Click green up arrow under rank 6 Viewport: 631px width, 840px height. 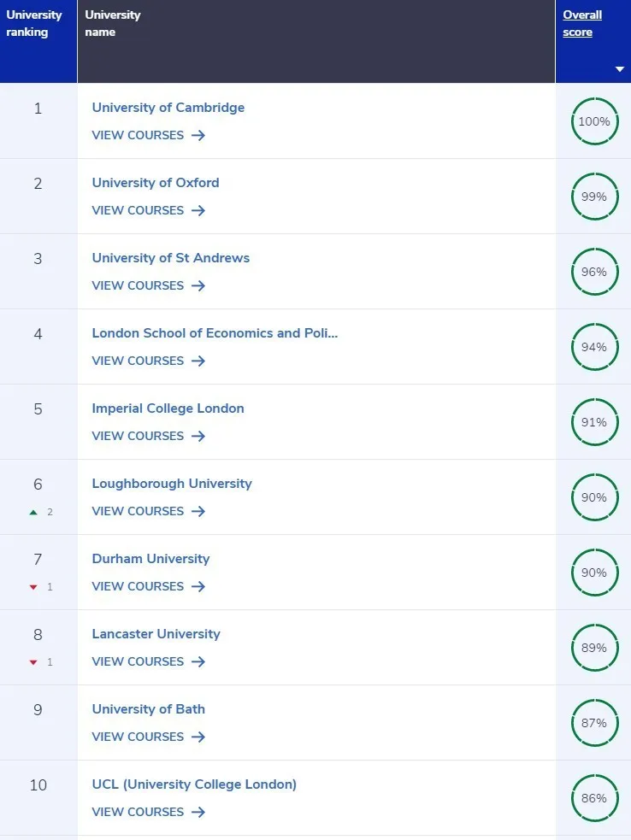(x=33, y=512)
